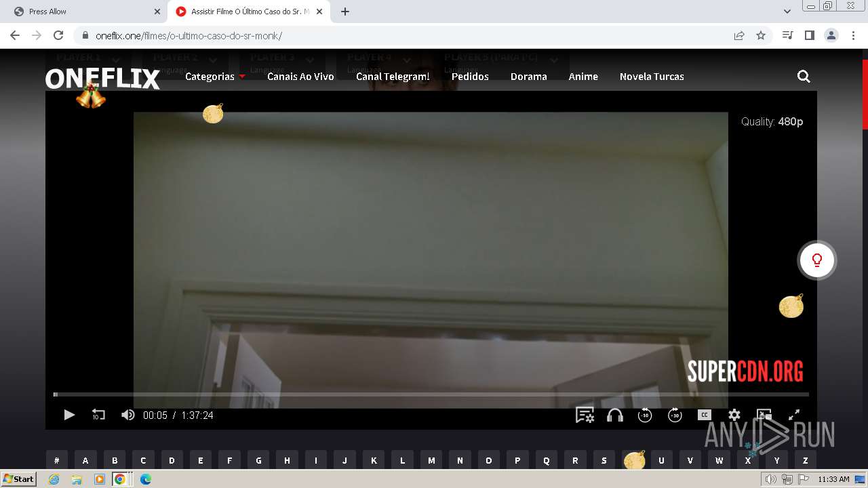Filter titles by letter P
The height and width of the screenshot is (488, 868).
pos(517,460)
